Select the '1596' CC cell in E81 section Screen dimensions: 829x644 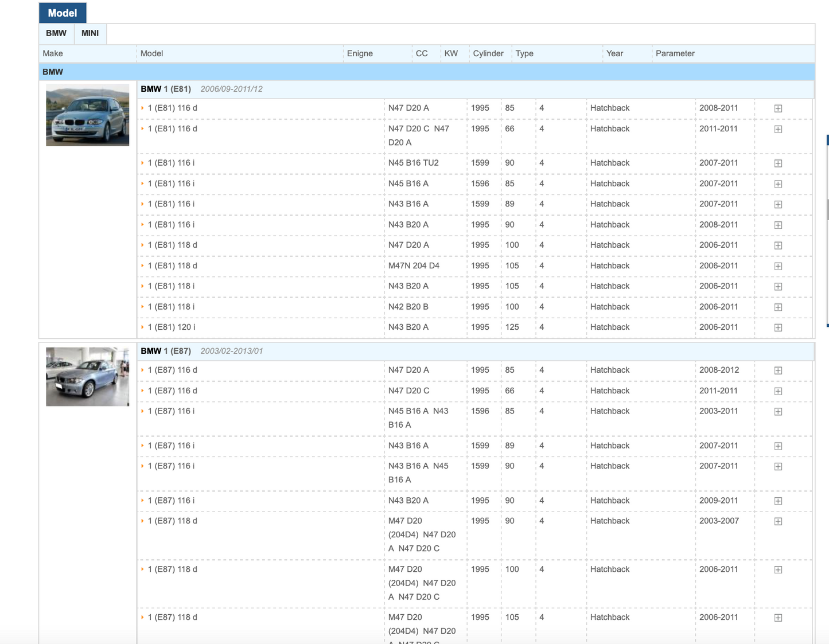480,184
